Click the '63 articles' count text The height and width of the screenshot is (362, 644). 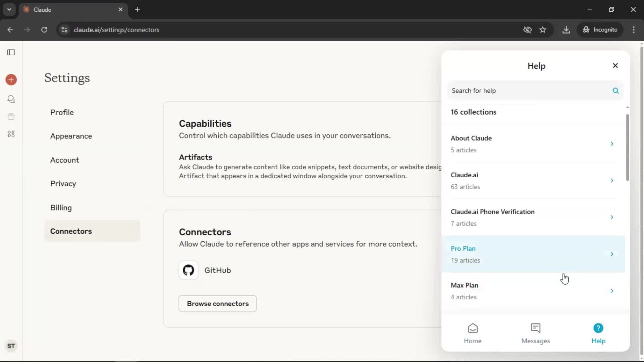click(x=465, y=187)
